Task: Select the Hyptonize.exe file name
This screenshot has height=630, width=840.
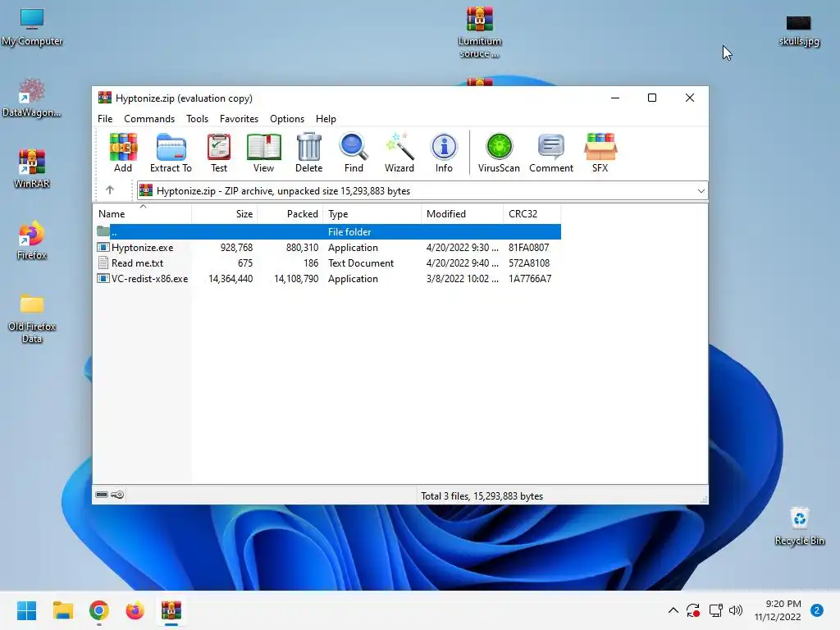Action: pos(143,248)
